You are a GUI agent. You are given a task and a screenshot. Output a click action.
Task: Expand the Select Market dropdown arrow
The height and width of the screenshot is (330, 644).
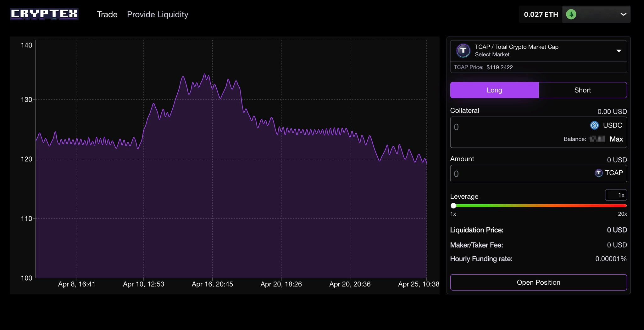(x=619, y=51)
